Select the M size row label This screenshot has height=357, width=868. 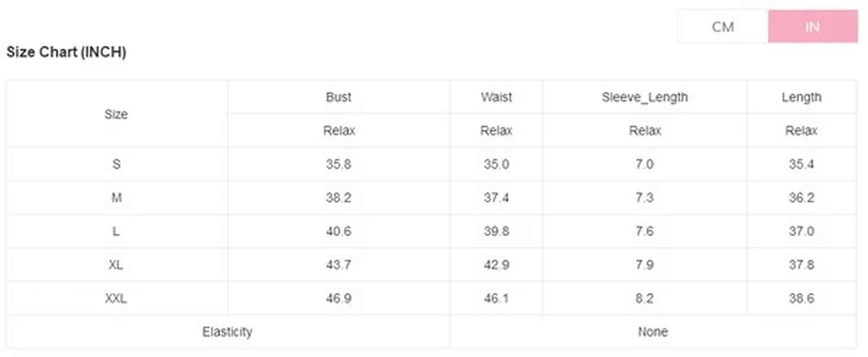coord(116,198)
